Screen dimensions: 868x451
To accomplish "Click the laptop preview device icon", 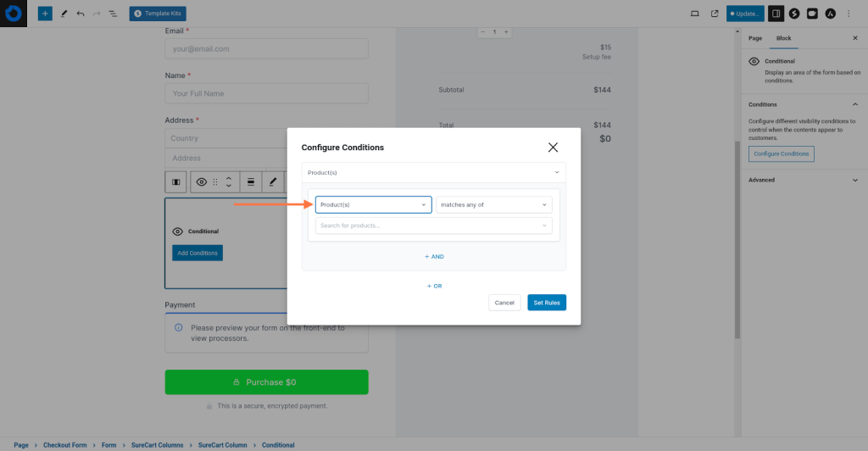I will pos(695,14).
